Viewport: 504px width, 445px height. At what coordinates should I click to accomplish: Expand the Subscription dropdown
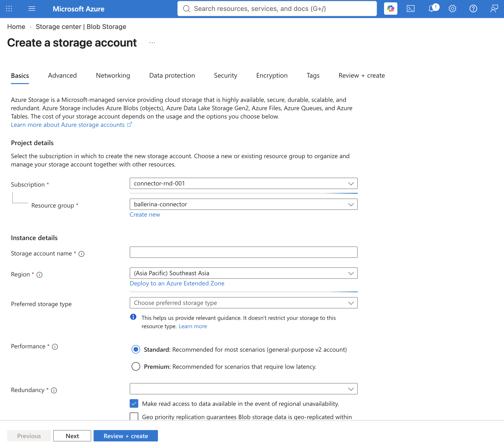pyautogui.click(x=244, y=184)
